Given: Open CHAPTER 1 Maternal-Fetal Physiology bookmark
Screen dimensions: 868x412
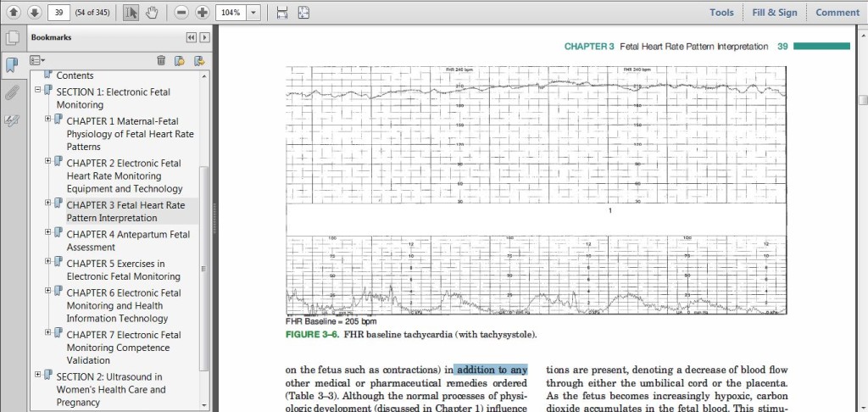Looking at the screenshot, I should click(130, 134).
